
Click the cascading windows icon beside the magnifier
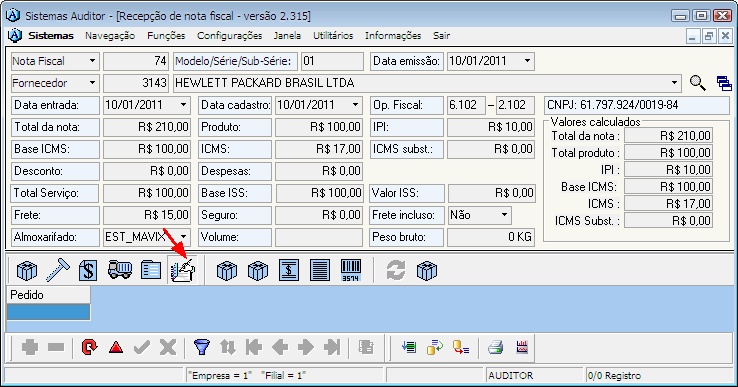[x=724, y=83]
